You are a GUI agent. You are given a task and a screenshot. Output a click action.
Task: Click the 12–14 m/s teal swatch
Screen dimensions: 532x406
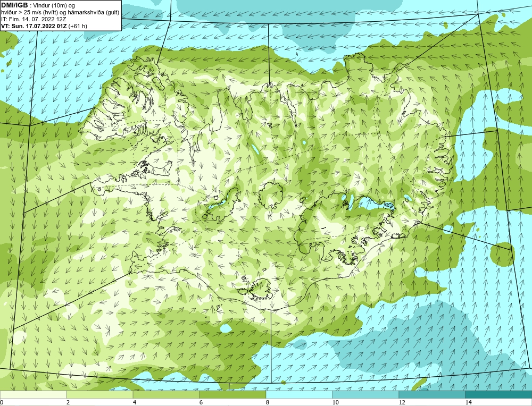432,394
